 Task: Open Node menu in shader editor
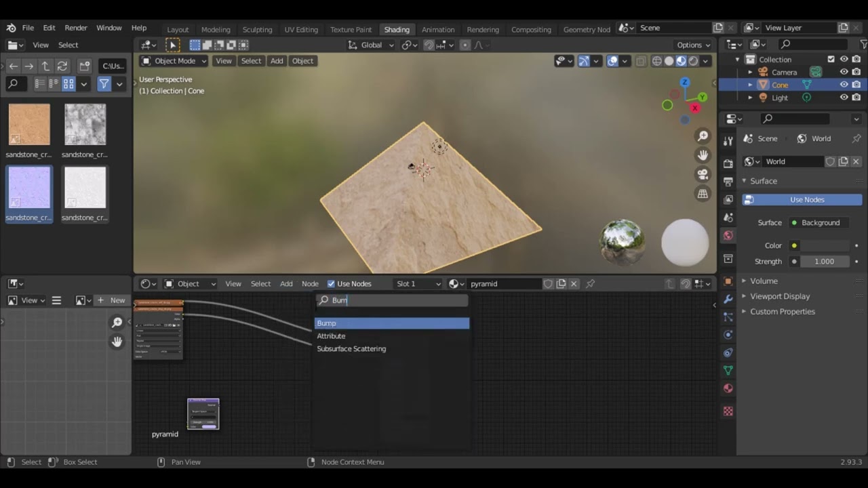click(310, 283)
